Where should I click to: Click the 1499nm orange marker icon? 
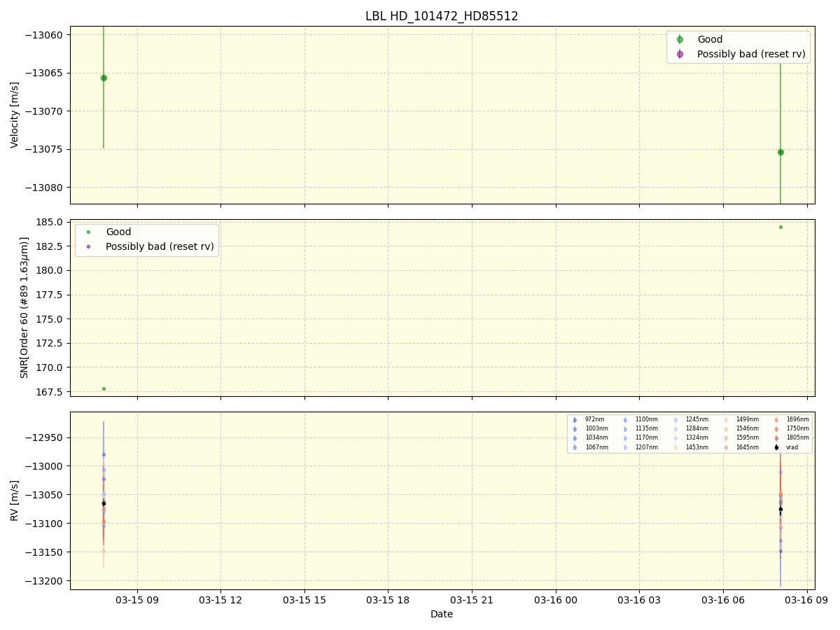tap(726, 419)
